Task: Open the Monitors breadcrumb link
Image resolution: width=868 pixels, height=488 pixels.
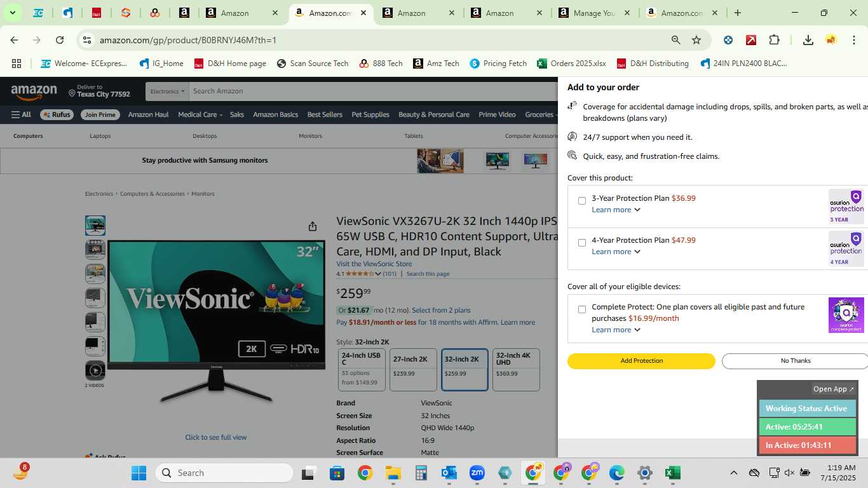Action: pyautogui.click(x=203, y=194)
